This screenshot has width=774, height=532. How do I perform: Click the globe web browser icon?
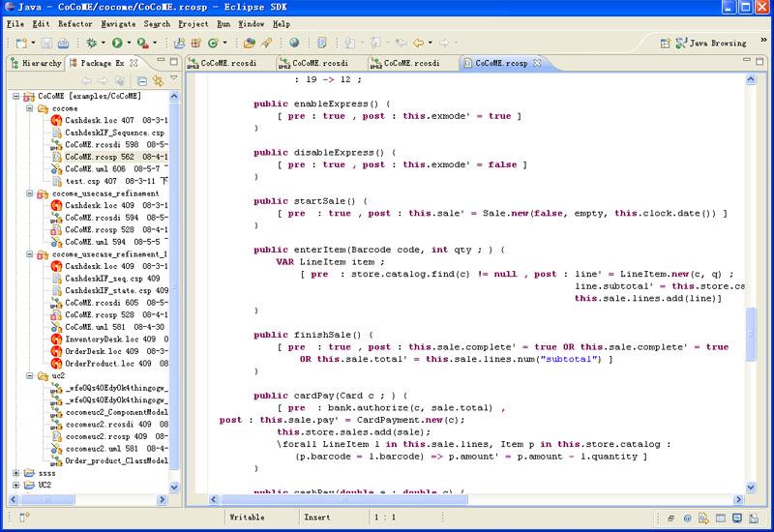[294, 44]
